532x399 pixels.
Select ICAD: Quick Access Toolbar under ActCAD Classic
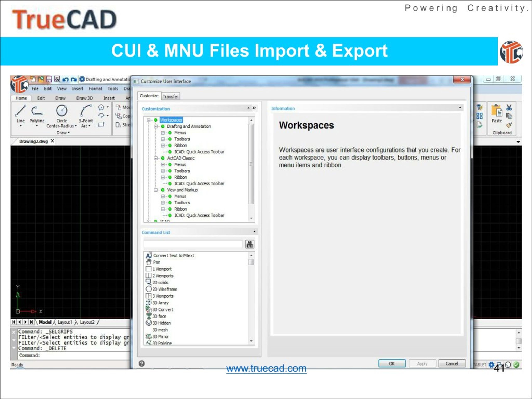(199, 183)
